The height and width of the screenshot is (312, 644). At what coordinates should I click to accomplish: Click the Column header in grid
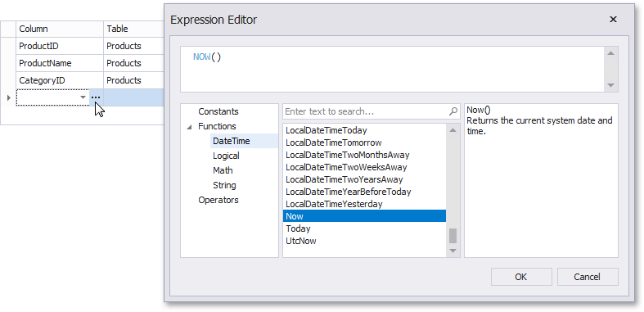tap(60, 29)
